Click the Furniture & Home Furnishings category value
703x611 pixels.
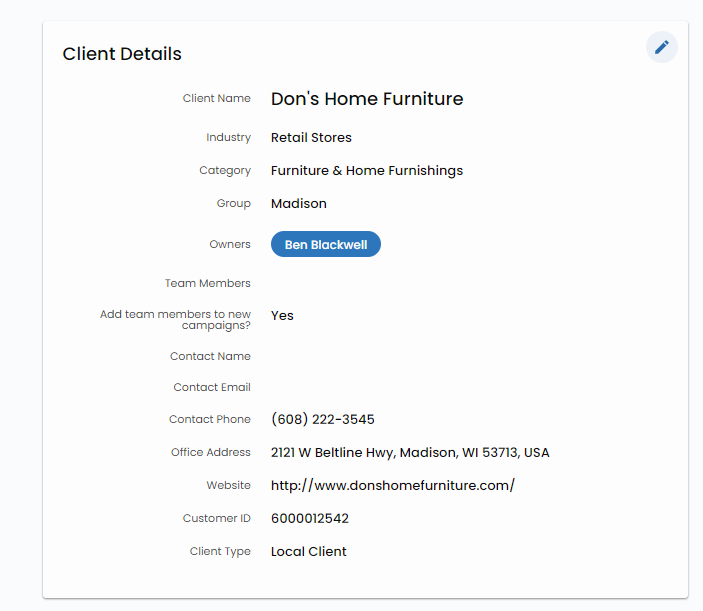point(366,171)
